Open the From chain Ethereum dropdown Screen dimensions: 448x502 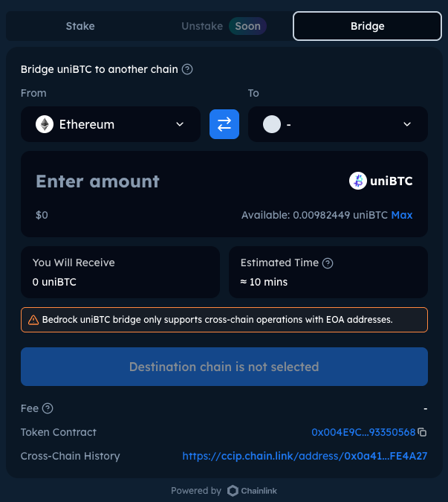coord(111,124)
